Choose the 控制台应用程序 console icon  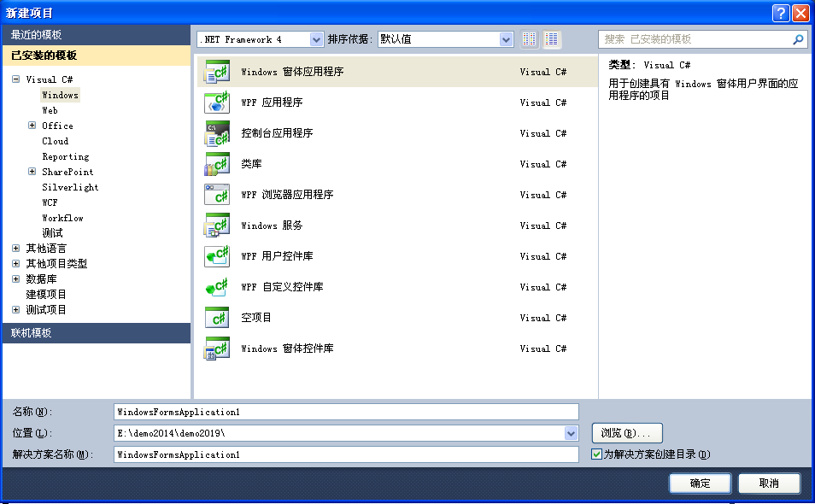217,134
